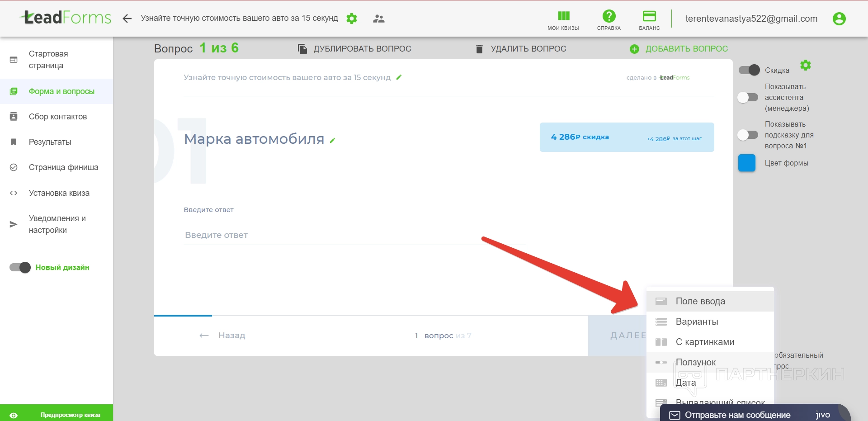Select Ползунок question type

[710, 362]
